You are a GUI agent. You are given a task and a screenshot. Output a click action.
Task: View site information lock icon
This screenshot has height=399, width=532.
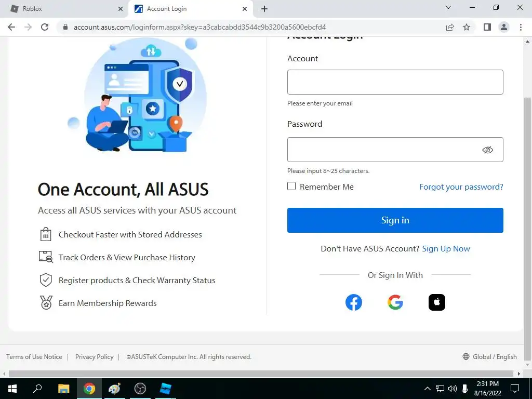click(65, 27)
